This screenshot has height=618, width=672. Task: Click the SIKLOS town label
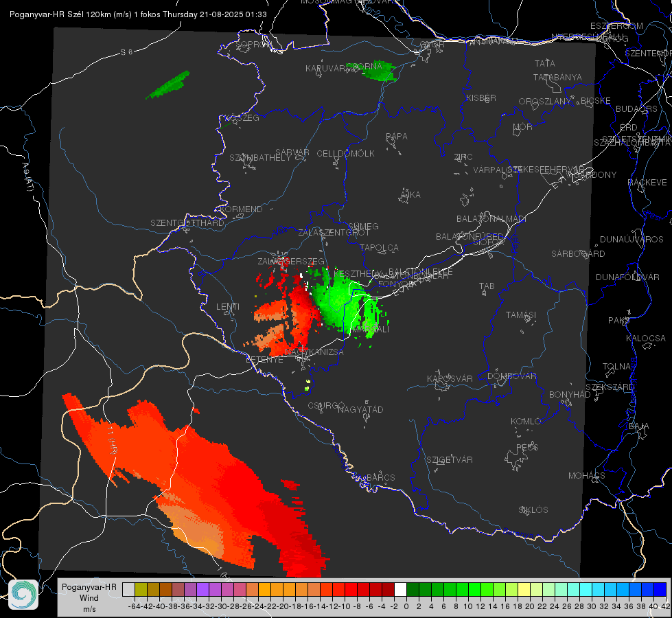[533, 510]
